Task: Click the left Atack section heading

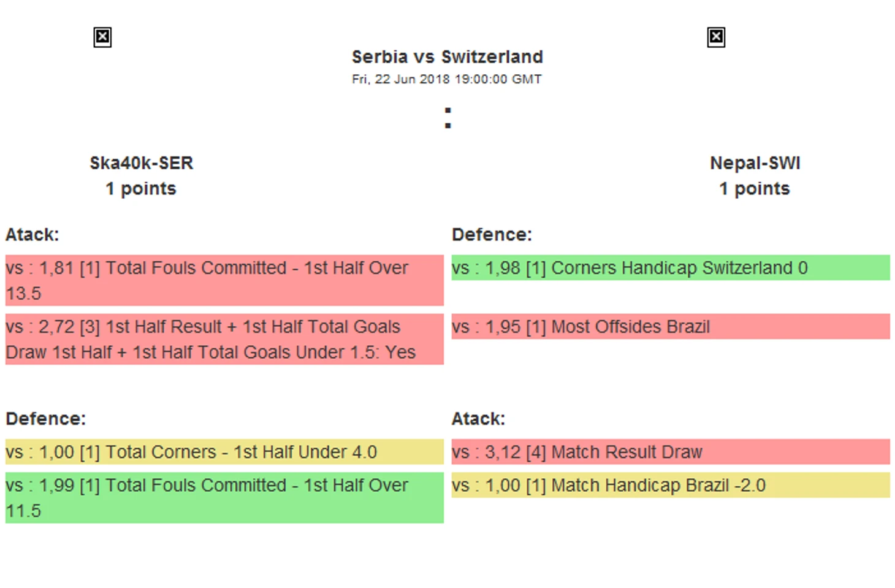Action: click(x=32, y=235)
